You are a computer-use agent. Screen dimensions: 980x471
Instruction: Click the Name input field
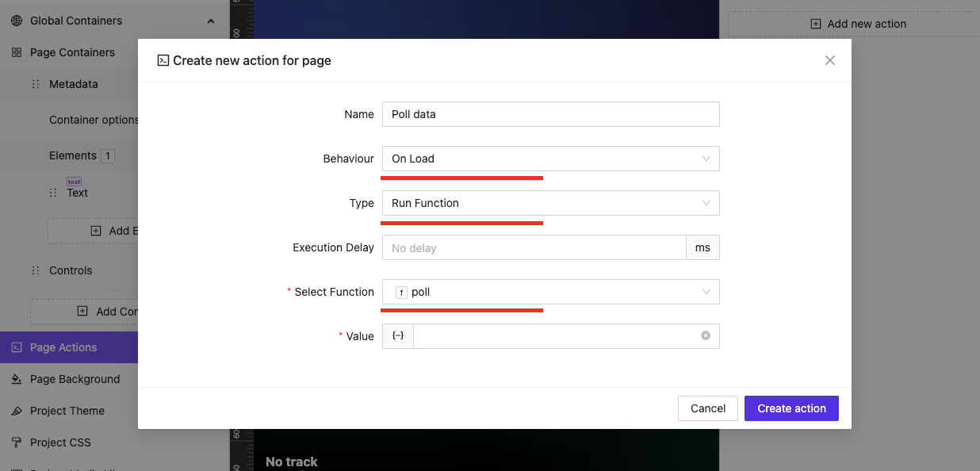550,114
